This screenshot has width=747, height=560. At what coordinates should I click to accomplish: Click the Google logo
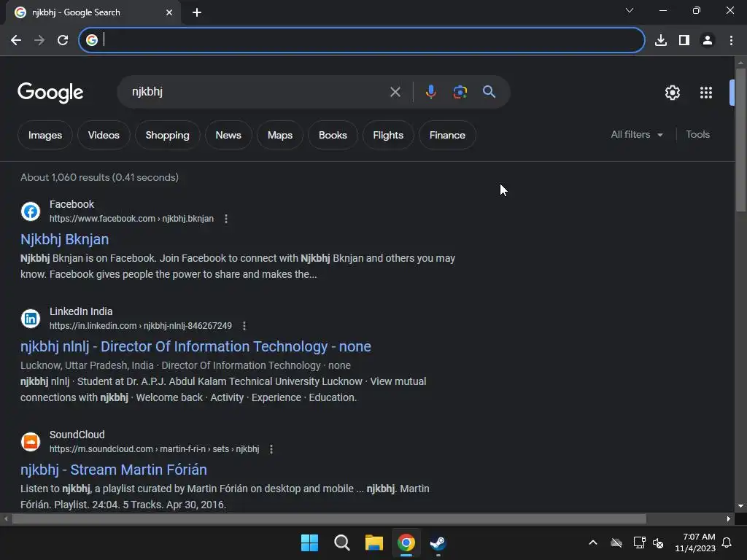(x=50, y=93)
